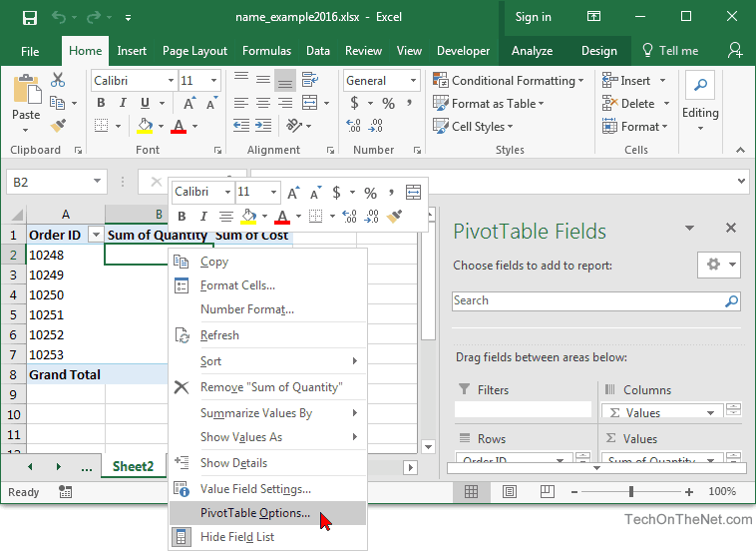Expand the Sort submenu
The image size is (756, 551).
[268, 361]
